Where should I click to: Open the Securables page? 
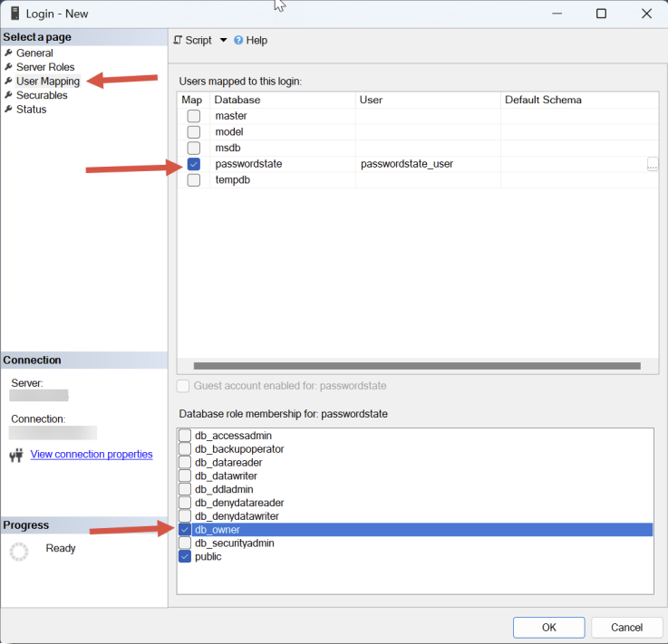tap(42, 95)
